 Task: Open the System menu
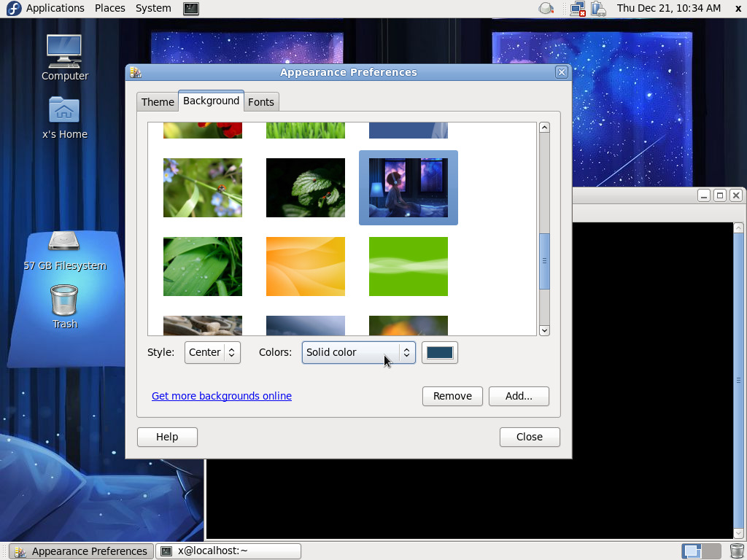pyautogui.click(x=153, y=8)
